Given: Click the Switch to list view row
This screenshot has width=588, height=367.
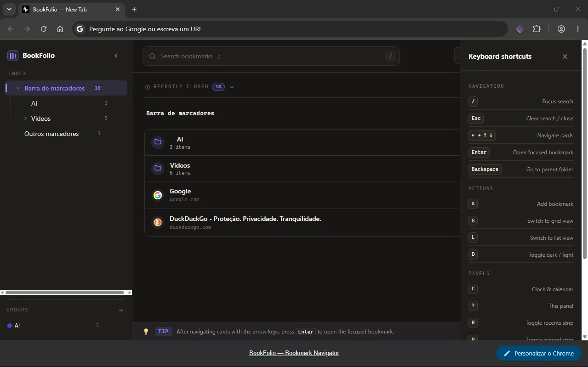Looking at the screenshot, I should click(521, 238).
